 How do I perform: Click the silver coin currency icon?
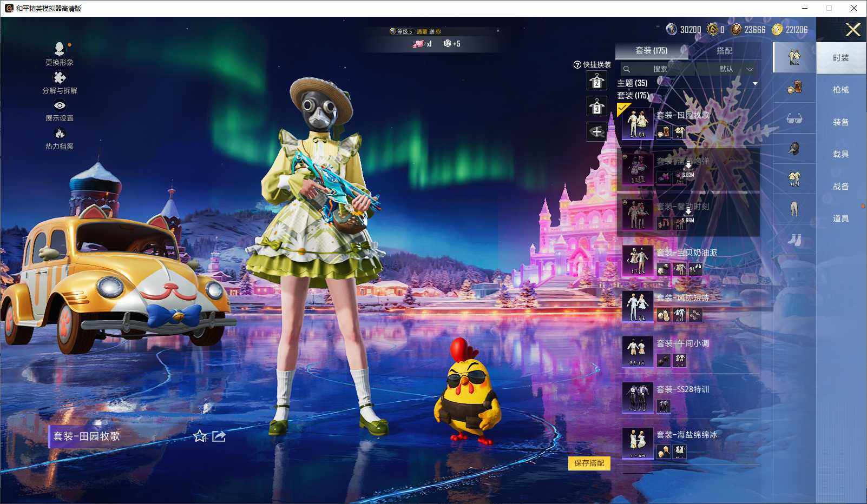pyautogui.click(x=671, y=29)
